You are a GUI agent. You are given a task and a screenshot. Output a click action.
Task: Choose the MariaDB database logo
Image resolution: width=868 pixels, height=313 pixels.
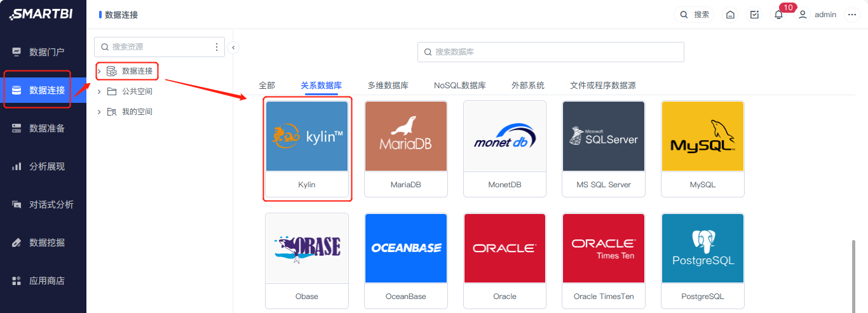coord(406,136)
